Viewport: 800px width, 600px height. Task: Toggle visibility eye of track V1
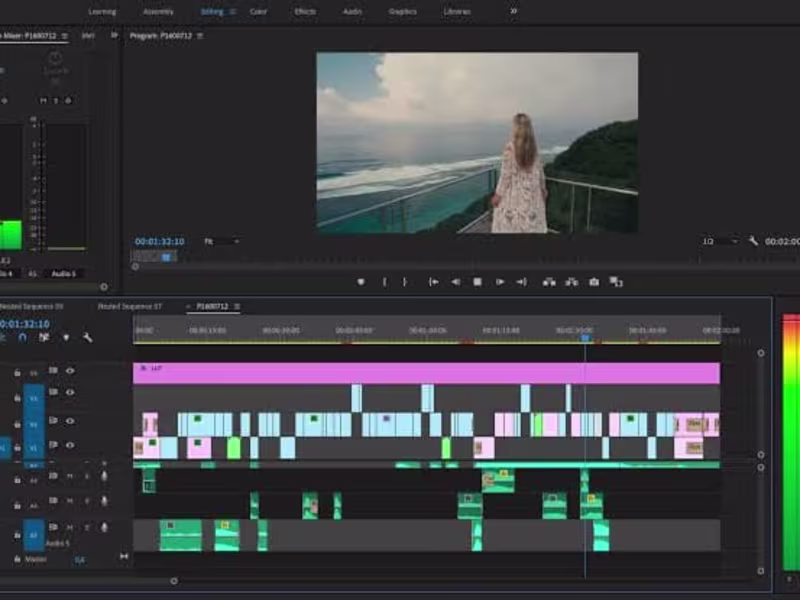[x=70, y=445]
